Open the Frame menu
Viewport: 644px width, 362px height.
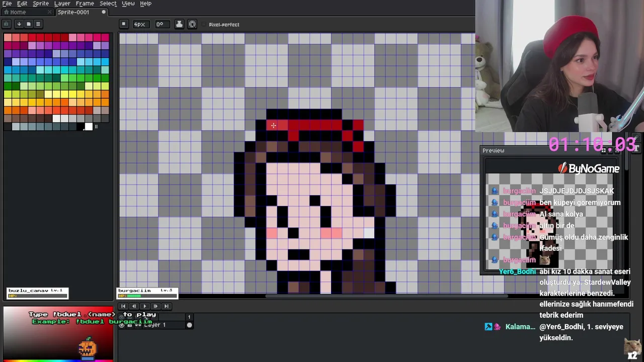[85, 4]
